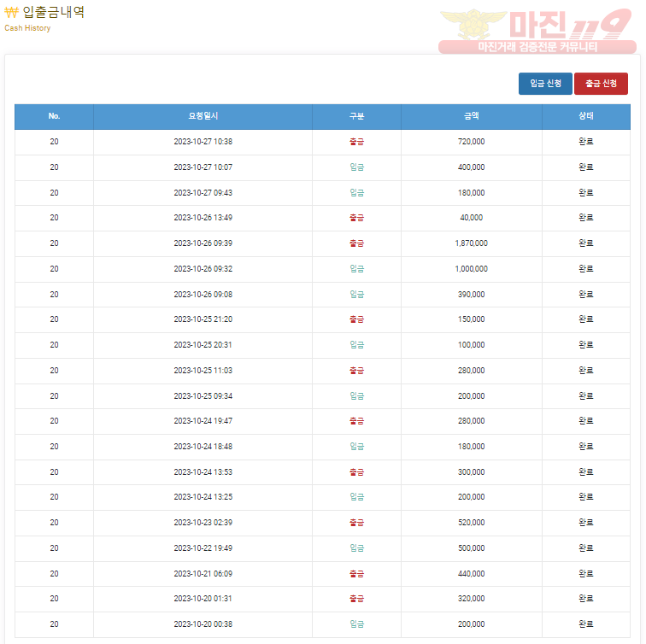The image size is (646, 644).
Task: Select the 2023-10-20 00:38 date cell
Action: pyautogui.click(x=203, y=624)
